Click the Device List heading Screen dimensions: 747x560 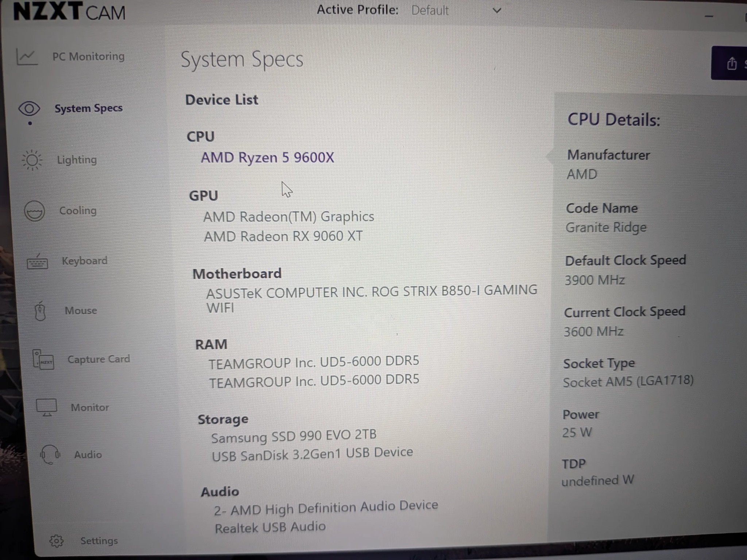pos(221,100)
